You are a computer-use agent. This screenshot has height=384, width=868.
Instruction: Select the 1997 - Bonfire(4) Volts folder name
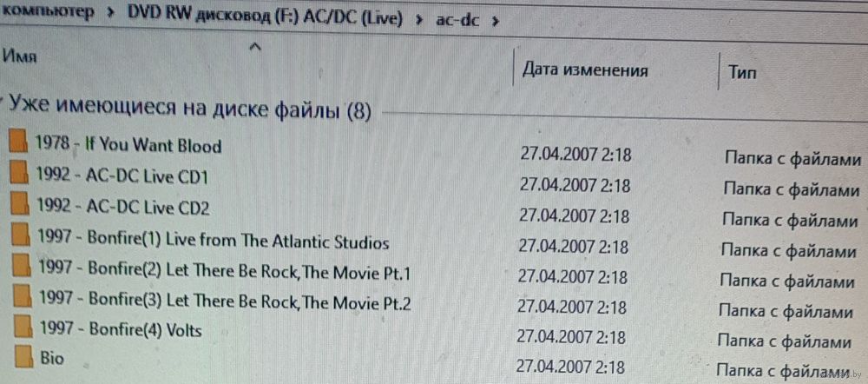pos(121,329)
